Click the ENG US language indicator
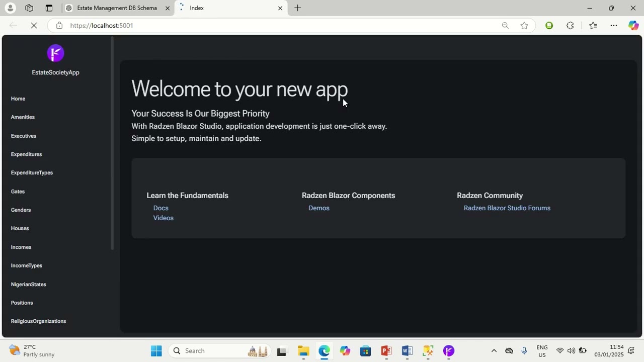The height and width of the screenshot is (362, 644). tap(542, 351)
